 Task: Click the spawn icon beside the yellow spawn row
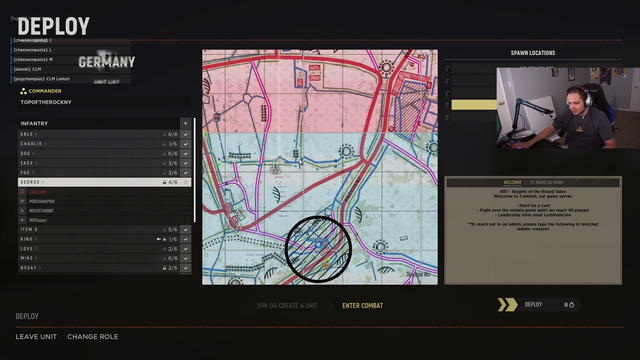tap(447, 105)
